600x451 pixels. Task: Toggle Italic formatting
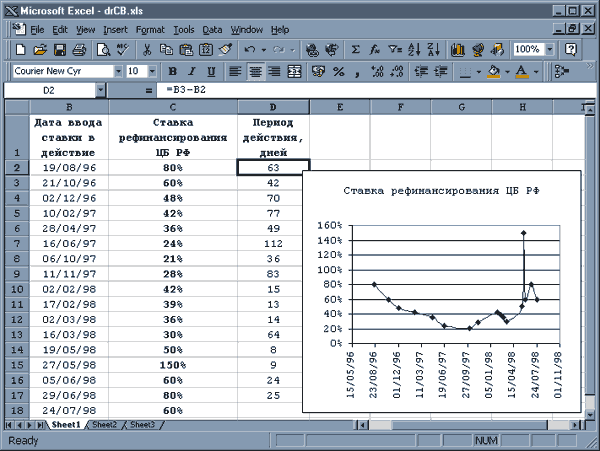(x=192, y=71)
